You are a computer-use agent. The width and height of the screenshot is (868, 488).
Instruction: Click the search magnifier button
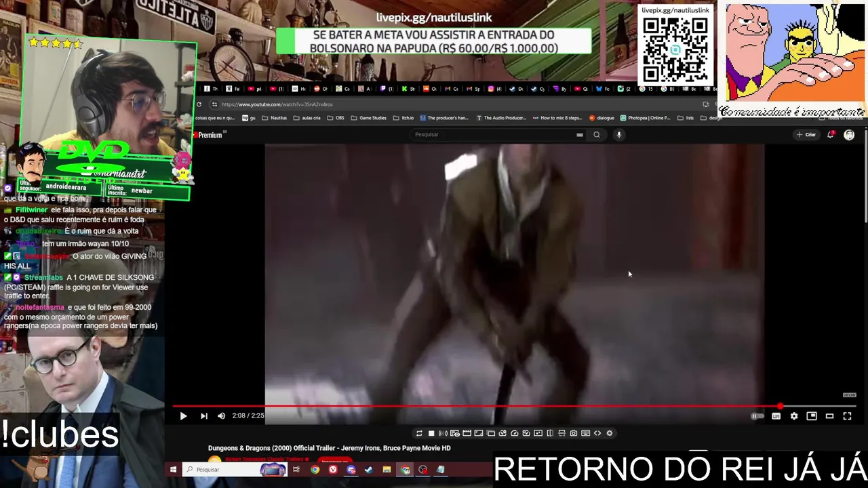pos(597,134)
